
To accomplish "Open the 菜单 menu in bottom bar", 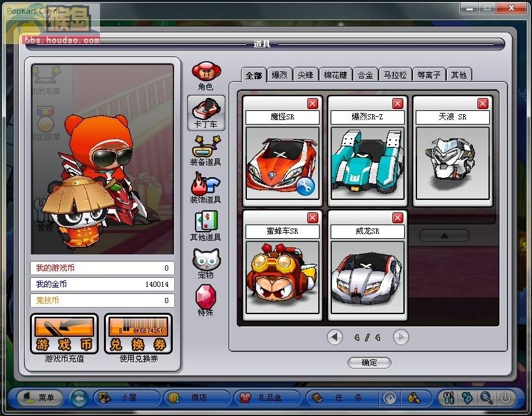I will point(40,397).
